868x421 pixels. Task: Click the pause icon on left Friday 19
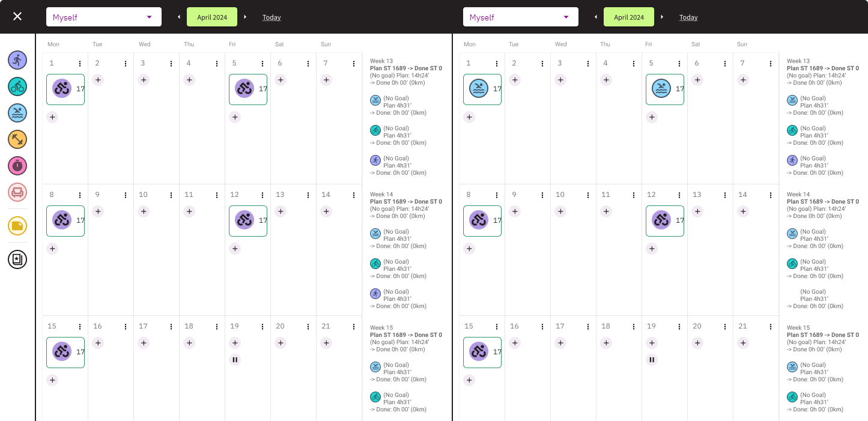(235, 360)
